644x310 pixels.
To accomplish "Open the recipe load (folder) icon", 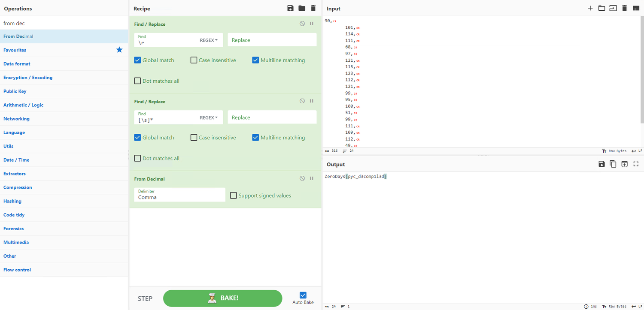I will point(301,8).
